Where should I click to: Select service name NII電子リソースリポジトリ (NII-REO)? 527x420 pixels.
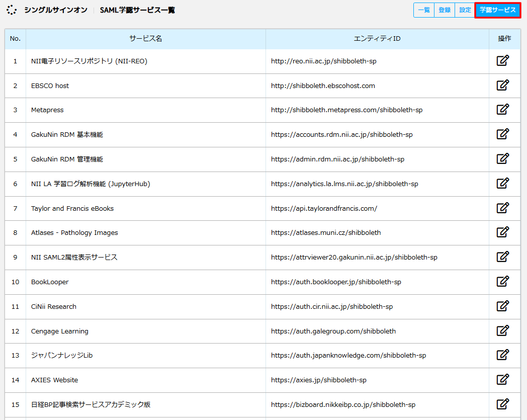(x=89, y=61)
